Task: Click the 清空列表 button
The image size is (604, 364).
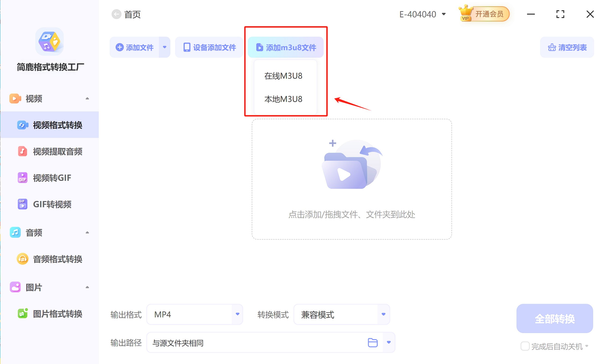Action: tap(567, 47)
